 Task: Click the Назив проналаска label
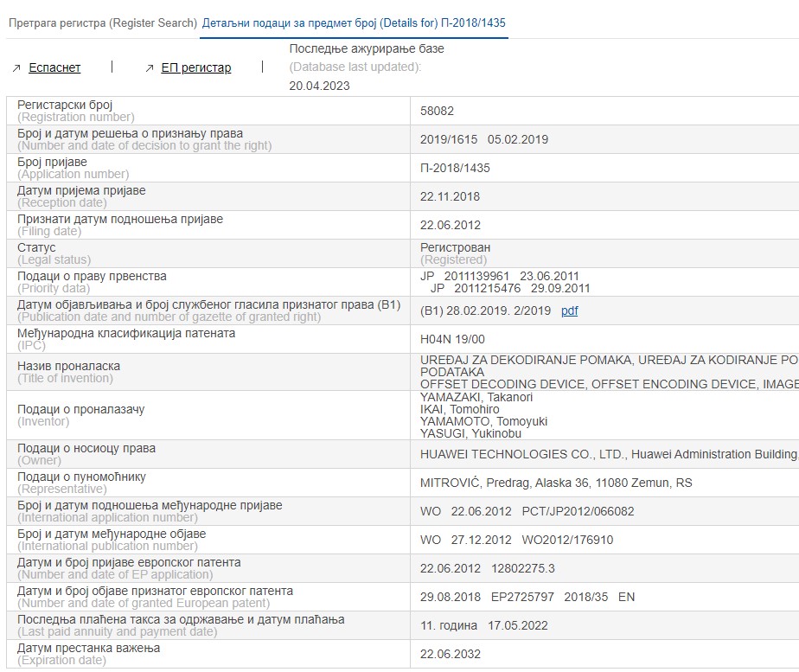[69, 366]
